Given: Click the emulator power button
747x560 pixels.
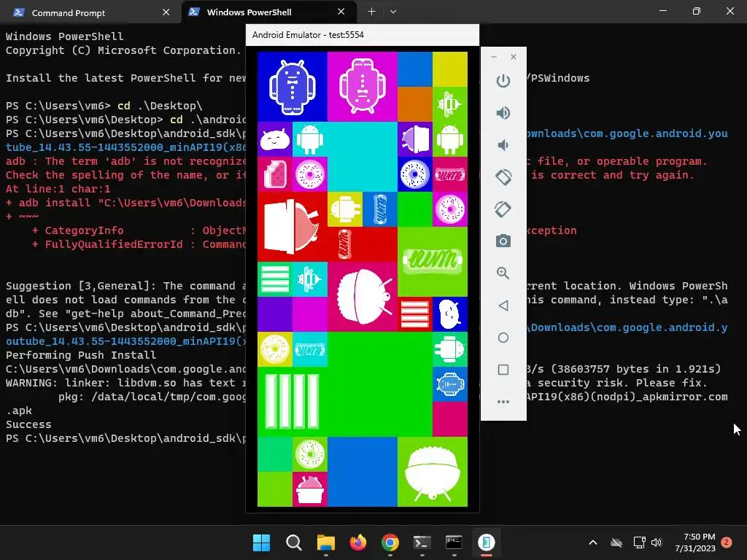Looking at the screenshot, I should point(503,81).
